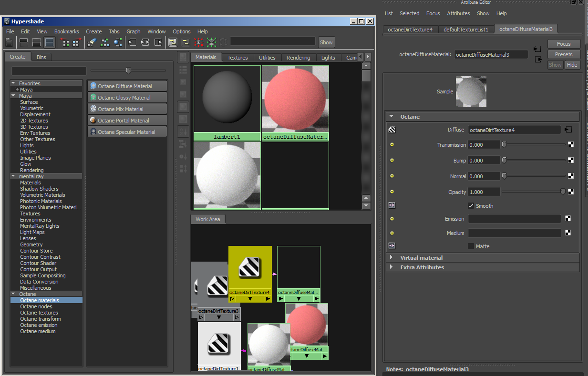Open Bump checker map button
588x376 pixels.
pos(570,161)
